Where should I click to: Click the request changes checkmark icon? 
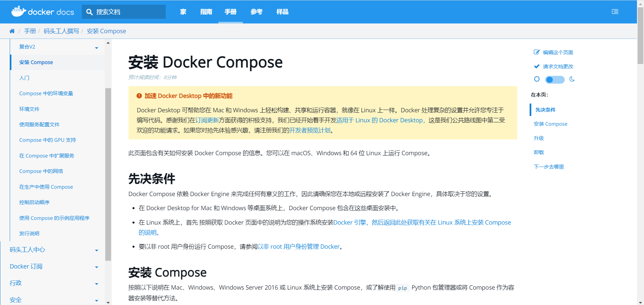pyautogui.click(x=537, y=66)
